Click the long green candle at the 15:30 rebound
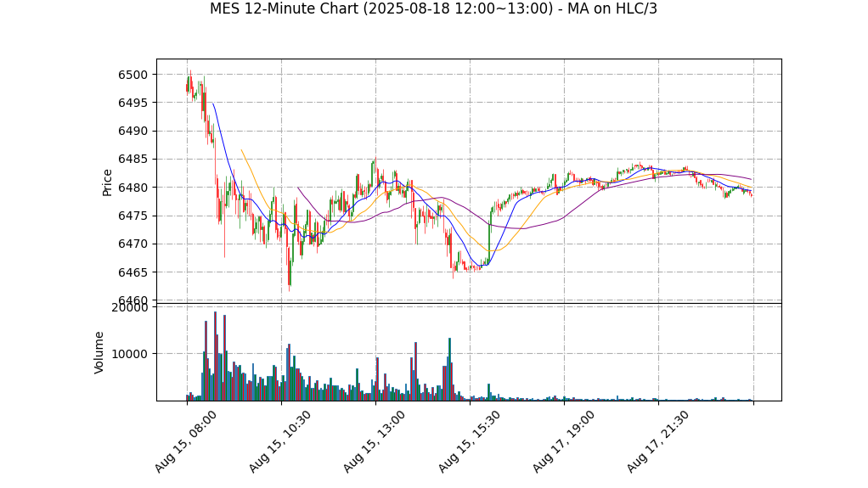868x488 pixels. coord(489,244)
